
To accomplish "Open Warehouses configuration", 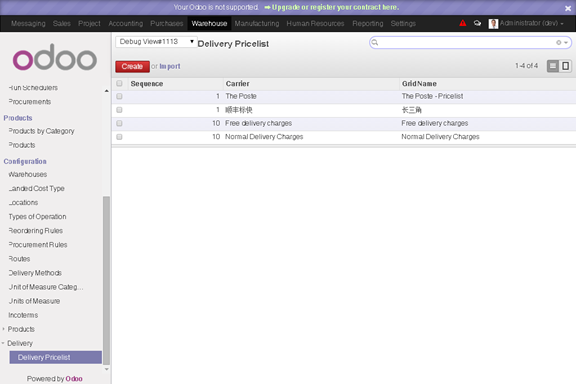I will [x=28, y=174].
